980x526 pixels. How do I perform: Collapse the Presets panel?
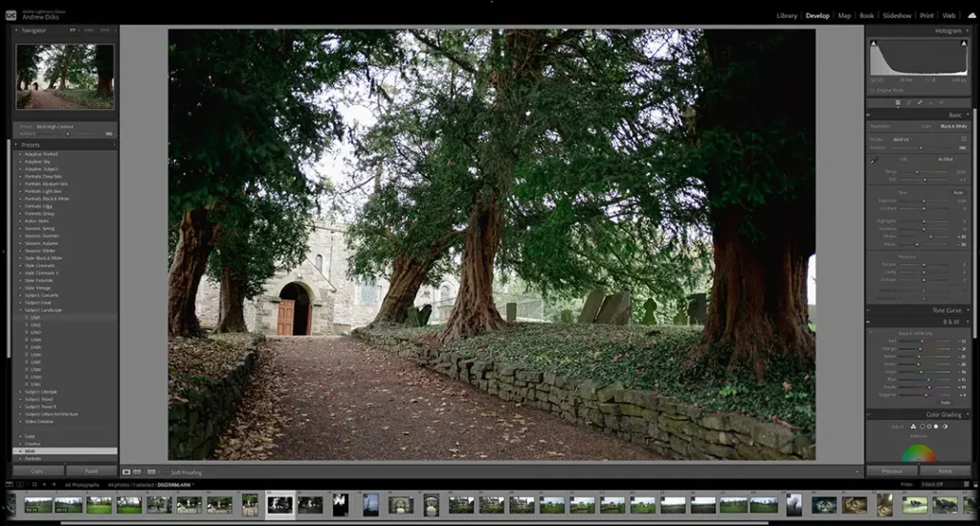[16, 145]
